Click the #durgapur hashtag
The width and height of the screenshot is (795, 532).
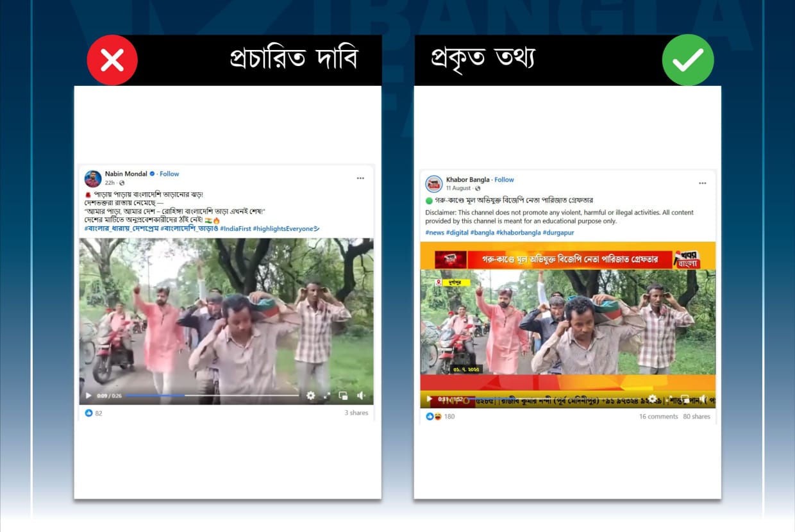(x=559, y=232)
